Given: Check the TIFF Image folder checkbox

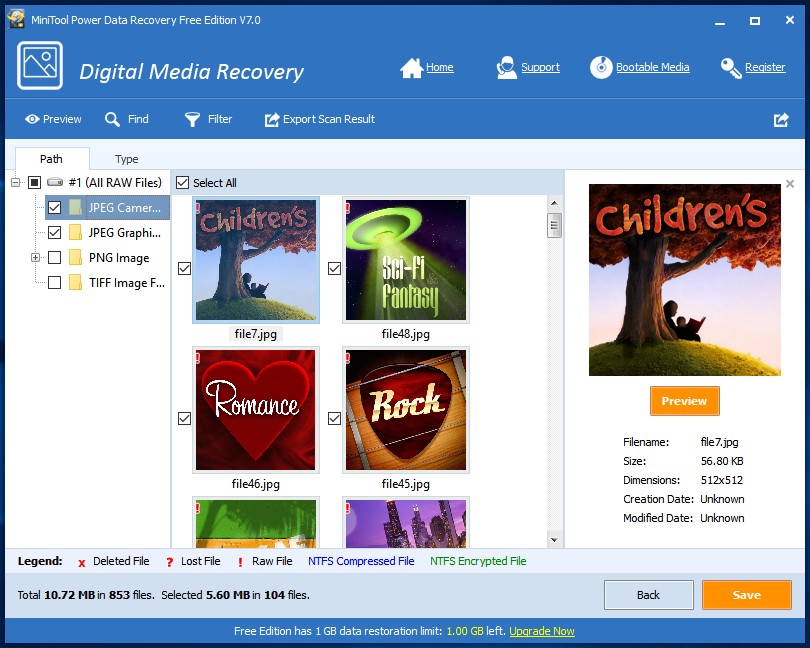Looking at the screenshot, I should (54, 282).
